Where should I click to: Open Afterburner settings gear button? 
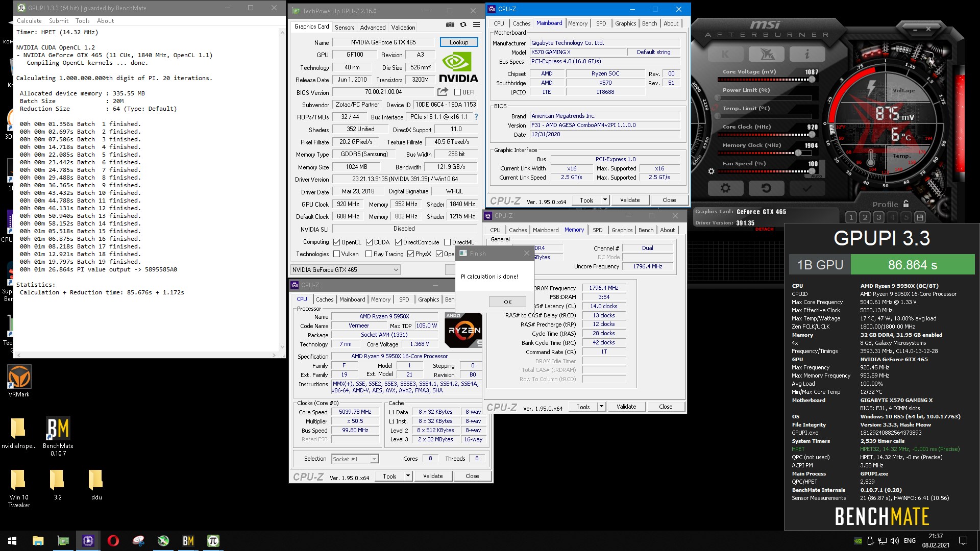[725, 188]
